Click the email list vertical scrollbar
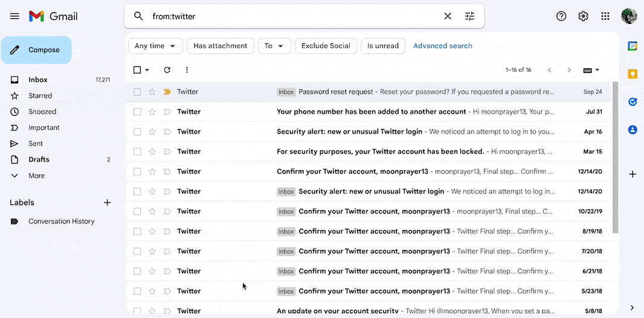This screenshot has width=644, height=318. [x=615, y=157]
